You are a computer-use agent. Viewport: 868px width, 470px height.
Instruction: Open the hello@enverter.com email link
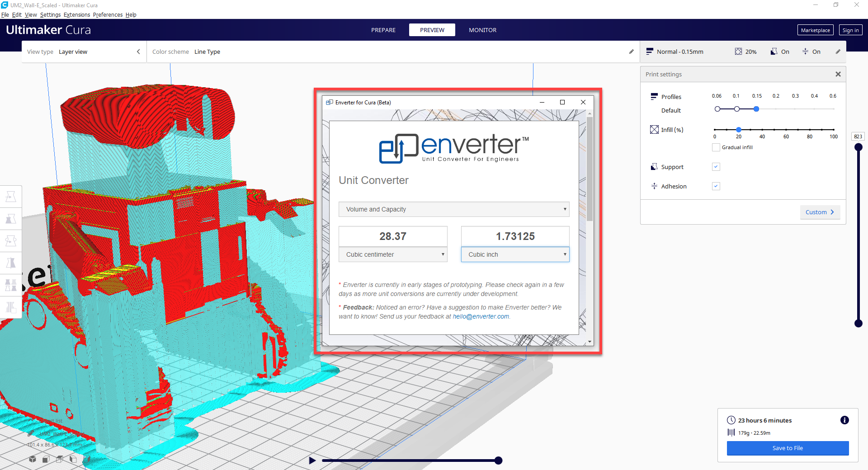tap(481, 316)
